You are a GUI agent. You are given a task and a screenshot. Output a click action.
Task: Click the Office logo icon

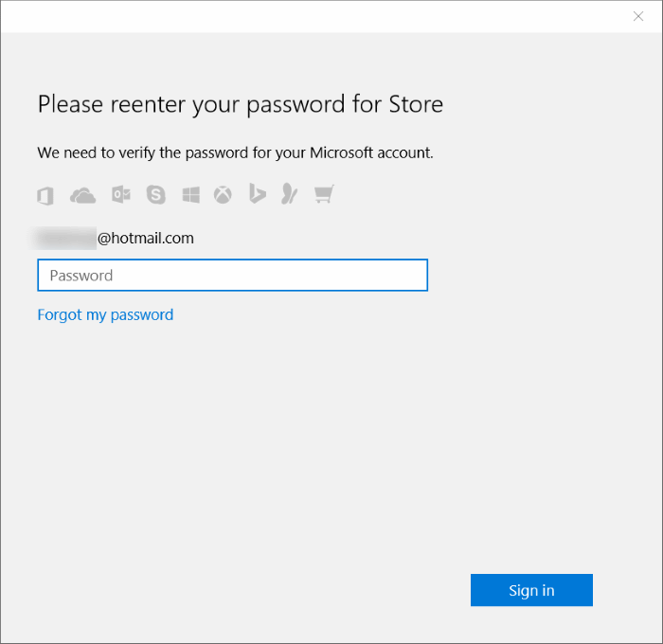point(45,196)
